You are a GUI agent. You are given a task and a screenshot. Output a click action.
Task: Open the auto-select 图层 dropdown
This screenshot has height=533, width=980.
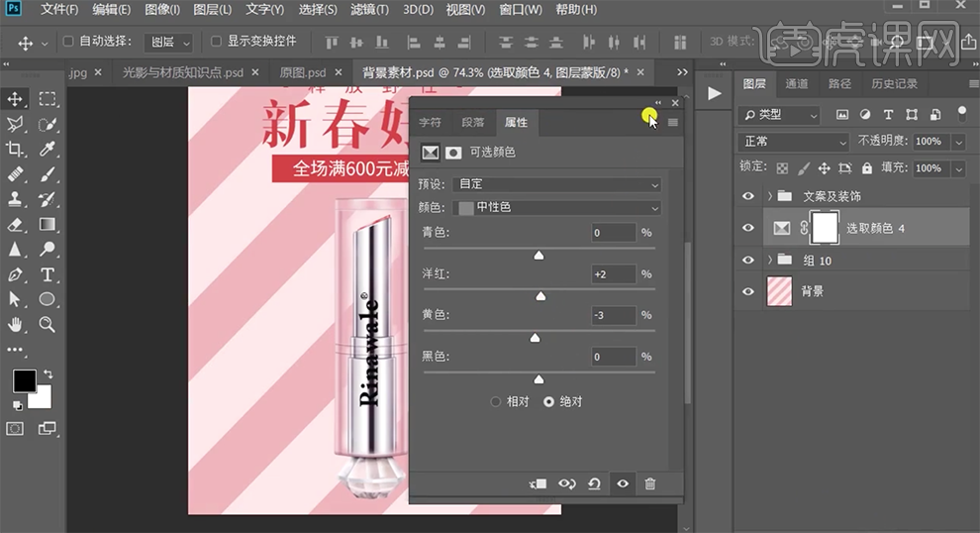pos(168,42)
